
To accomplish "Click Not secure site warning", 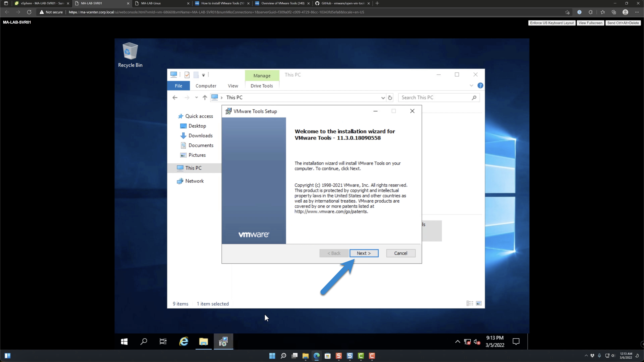I will 51,12.
